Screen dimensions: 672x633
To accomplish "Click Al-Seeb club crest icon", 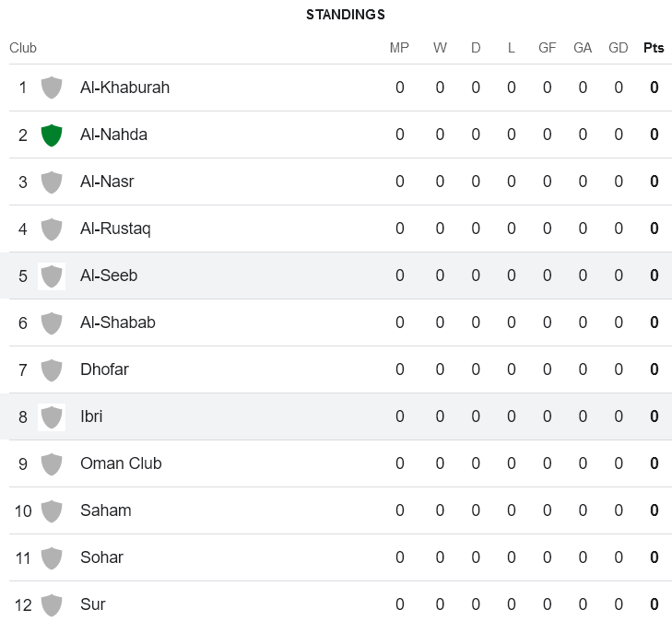I will [x=52, y=275].
